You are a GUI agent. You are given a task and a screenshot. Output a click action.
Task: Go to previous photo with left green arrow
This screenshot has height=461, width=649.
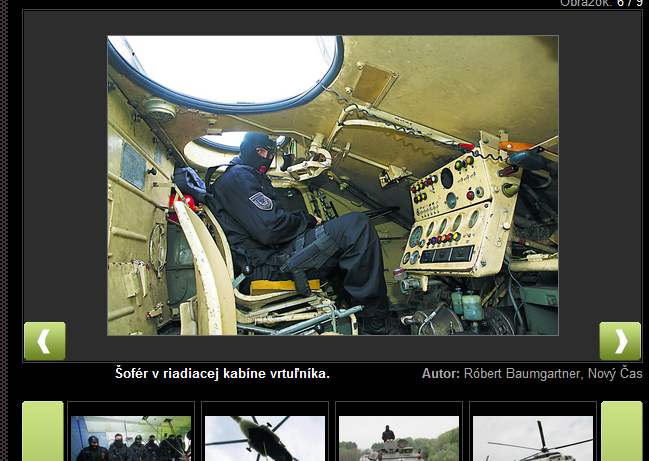click(44, 341)
